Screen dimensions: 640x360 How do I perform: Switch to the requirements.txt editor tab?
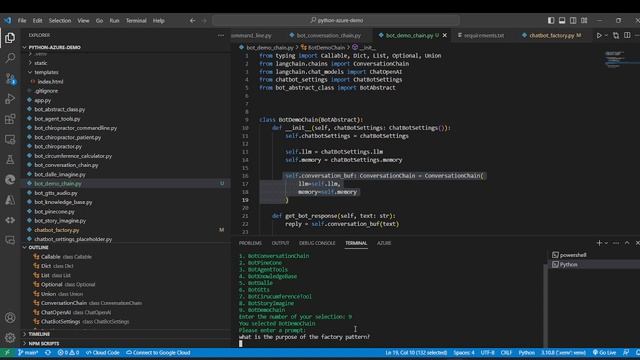(x=483, y=36)
